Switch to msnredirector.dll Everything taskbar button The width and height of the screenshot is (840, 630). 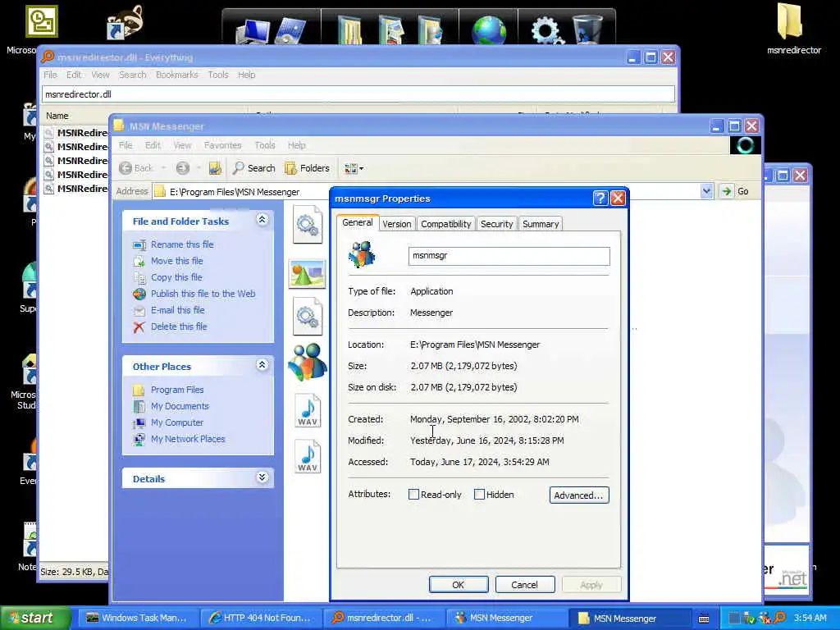(382, 619)
